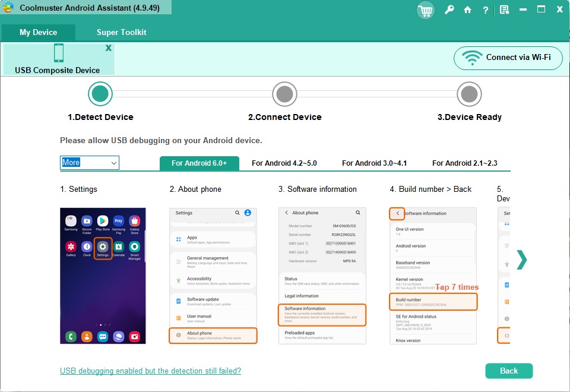
Task: Click the '2. About phone' step label
Action: point(195,189)
